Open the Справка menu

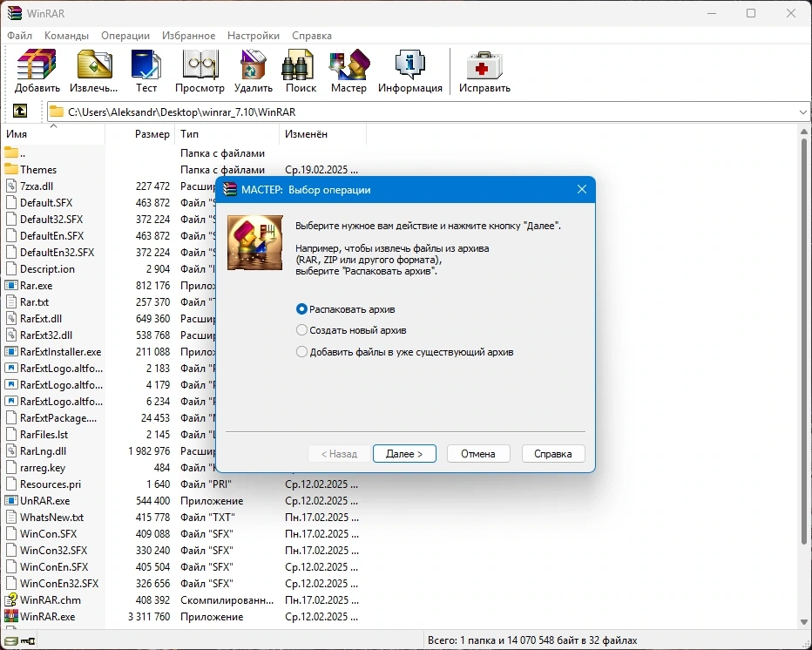[x=312, y=36]
